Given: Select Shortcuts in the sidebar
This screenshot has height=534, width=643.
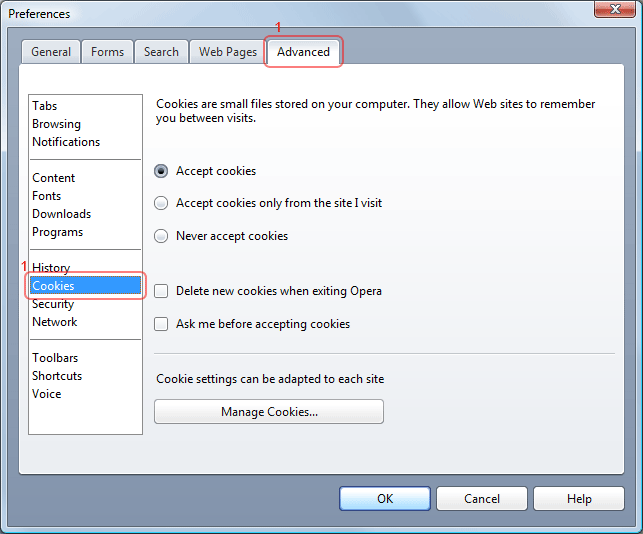Looking at the screenshot, I should click(57, 376).
